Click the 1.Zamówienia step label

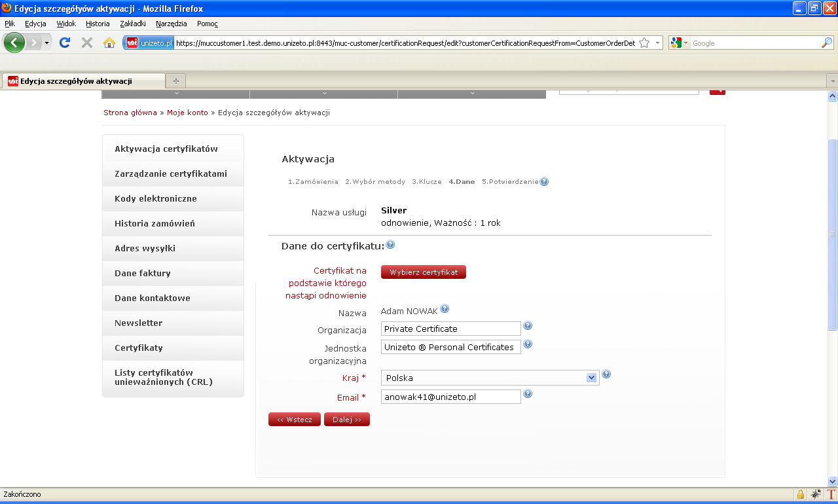tap(313, 181)
